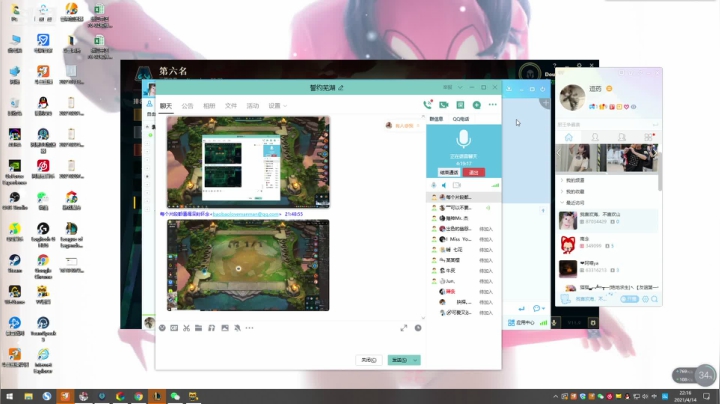
Task: Switch to the 相册 tab
Action: coord(209,106)
